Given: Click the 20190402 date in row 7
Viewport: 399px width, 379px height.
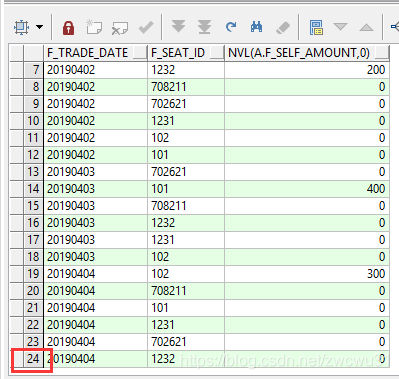Looking at the screenshot, I should (71, 70).
